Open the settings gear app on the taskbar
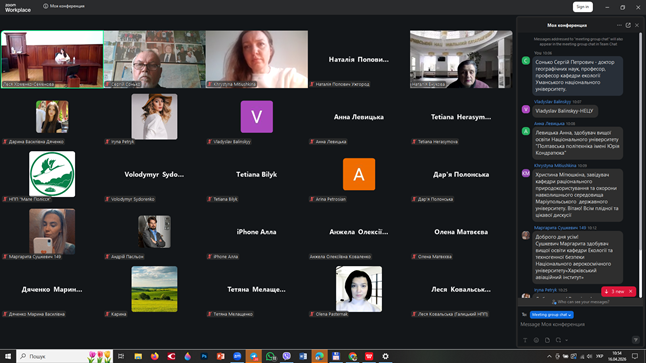This screenshot has width=646, height=363. coord(385,356)
